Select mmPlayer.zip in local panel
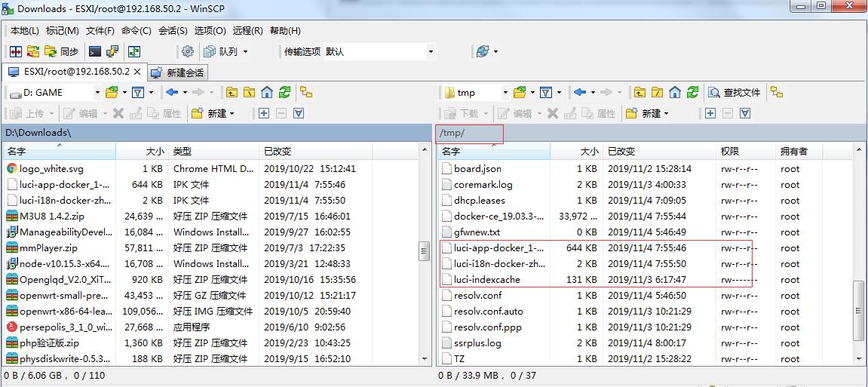 [49, 248]
